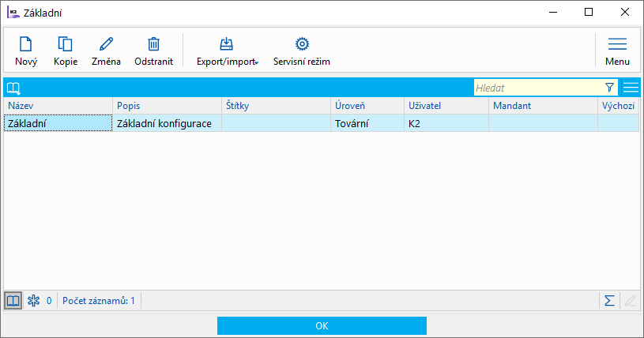Minimize the Základní window

coord(553,12)
